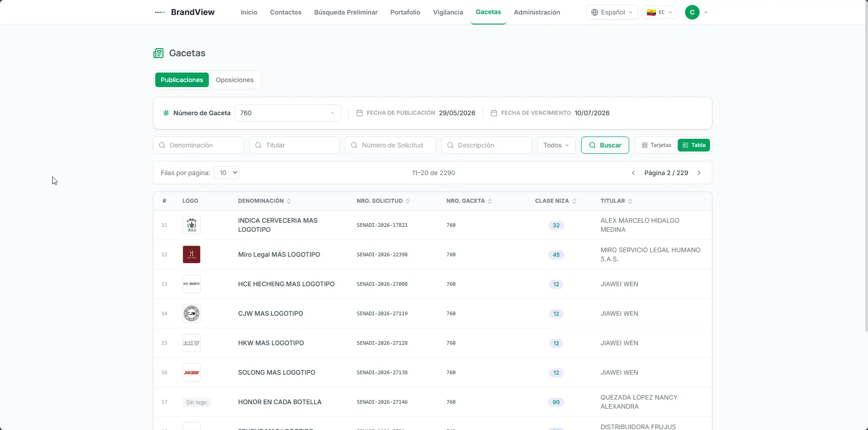Image resolution: width=868 pixels, height=430 pixels.
Task: Click application number SENADI-2026-17821
Action: tap(382, 225)
